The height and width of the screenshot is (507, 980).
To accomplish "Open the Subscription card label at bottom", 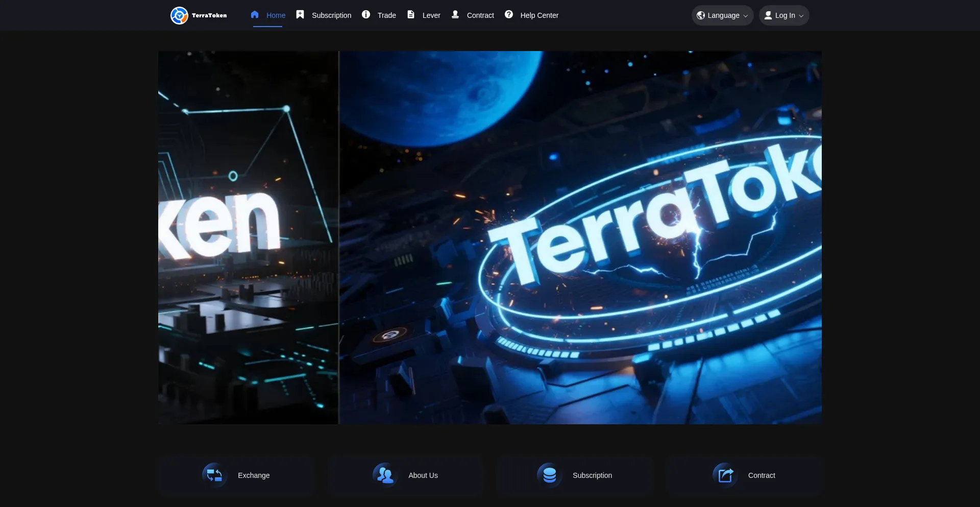I will [x=592, y=475].
